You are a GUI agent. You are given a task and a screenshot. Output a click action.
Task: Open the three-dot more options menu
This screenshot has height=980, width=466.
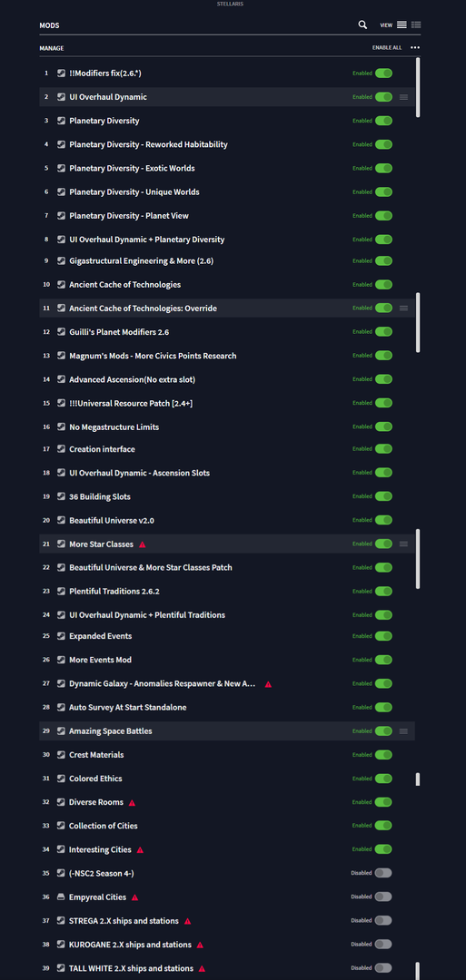[415, 47]
